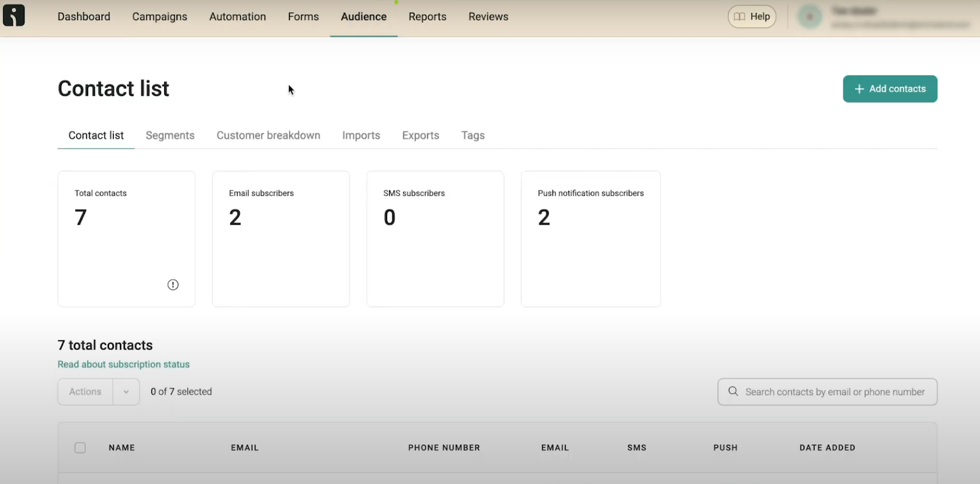The image size is (980, 484).
Task: Sort by the Date Added column header
Action: click(x=827, y=448)
